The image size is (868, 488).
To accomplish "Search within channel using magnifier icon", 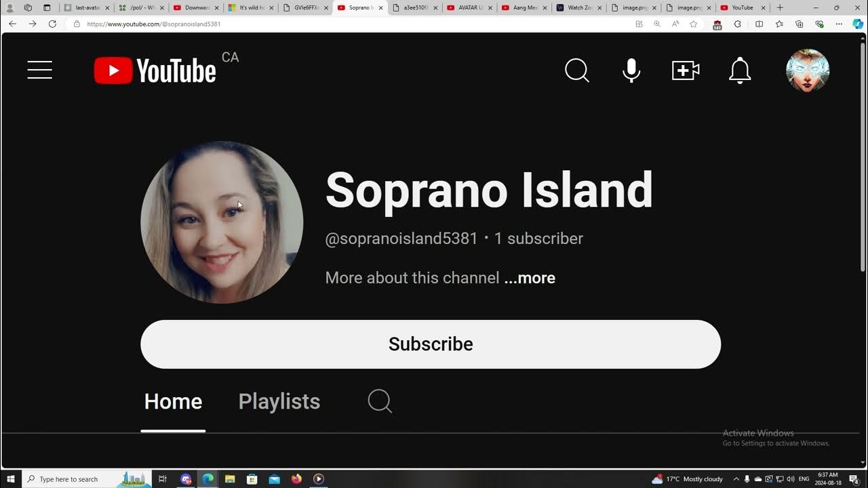I will 380,401.
